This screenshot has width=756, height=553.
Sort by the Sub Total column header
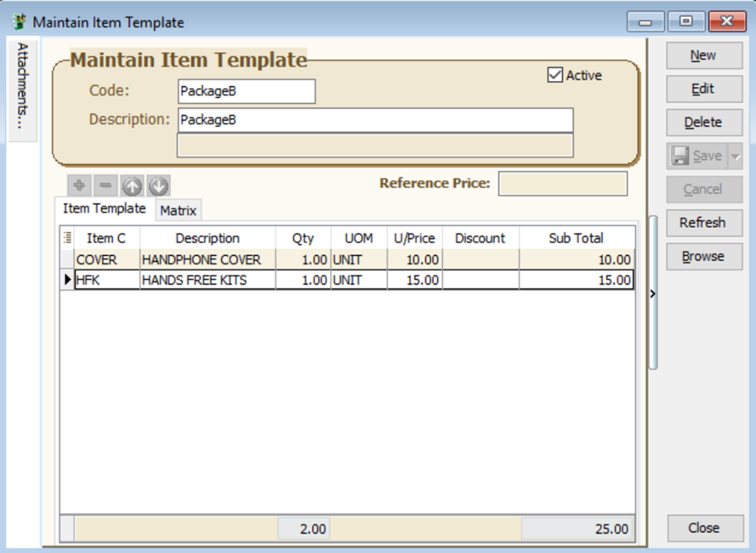575,238
